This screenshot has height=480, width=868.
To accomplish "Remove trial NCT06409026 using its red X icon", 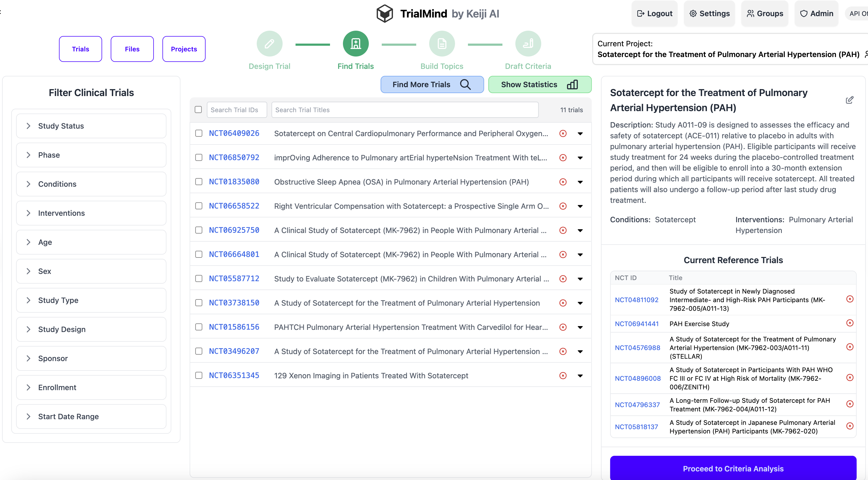I will coord(563,134).
